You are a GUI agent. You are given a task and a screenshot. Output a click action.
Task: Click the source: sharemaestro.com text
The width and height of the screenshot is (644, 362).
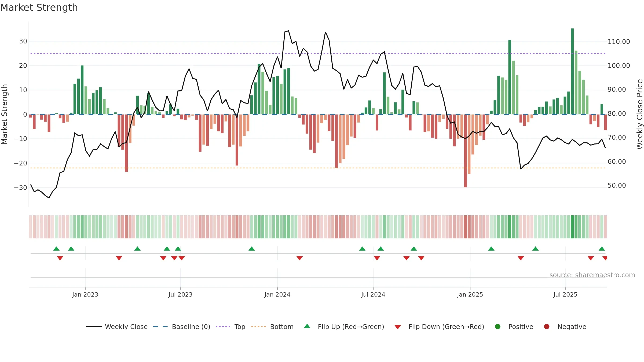[592, 275]
